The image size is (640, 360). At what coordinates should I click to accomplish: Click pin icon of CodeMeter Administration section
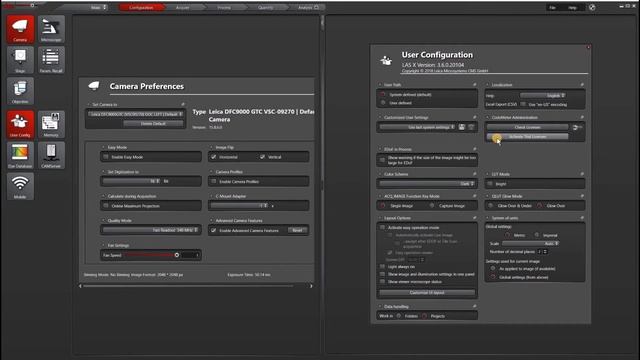[x=582, y=117]
